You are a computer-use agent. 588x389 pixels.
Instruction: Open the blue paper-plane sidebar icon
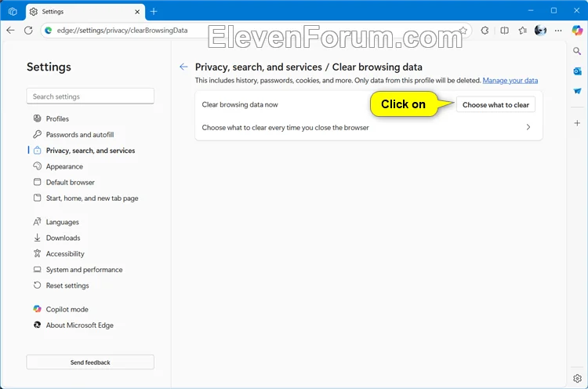pyautogui.click(x=577, y=91)
